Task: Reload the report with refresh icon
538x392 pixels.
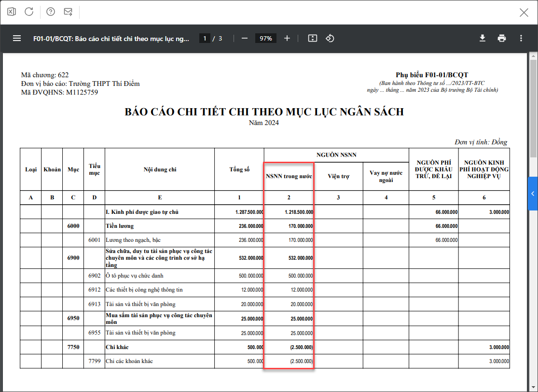Action: click(x=29, y=12)
